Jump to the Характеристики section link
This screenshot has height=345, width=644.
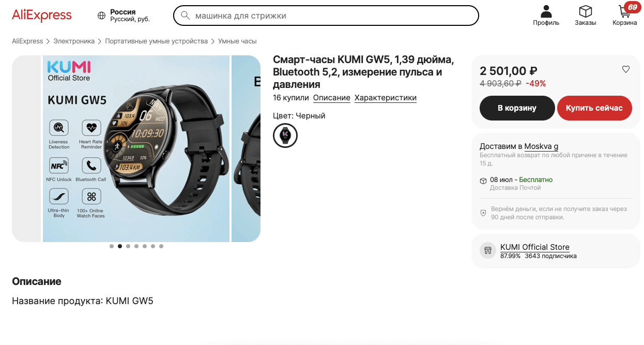point(386,98)
